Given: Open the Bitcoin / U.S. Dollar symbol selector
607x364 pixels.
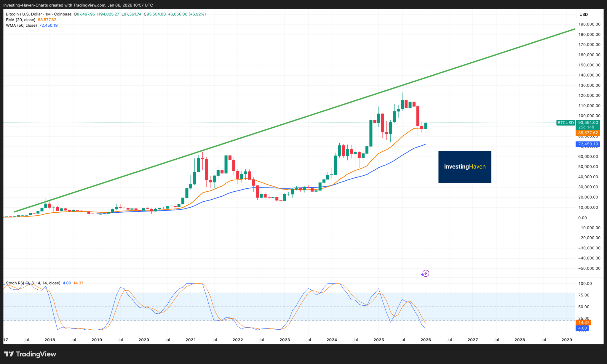Looking at the screenshot, I should point(24,14).
